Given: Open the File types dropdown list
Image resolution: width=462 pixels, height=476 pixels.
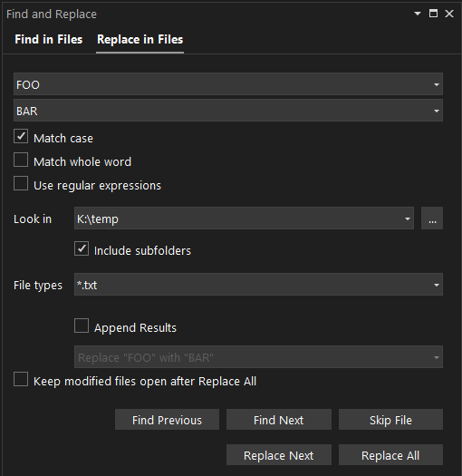Looking at the screenshot, I should click(x=437, y=285).
